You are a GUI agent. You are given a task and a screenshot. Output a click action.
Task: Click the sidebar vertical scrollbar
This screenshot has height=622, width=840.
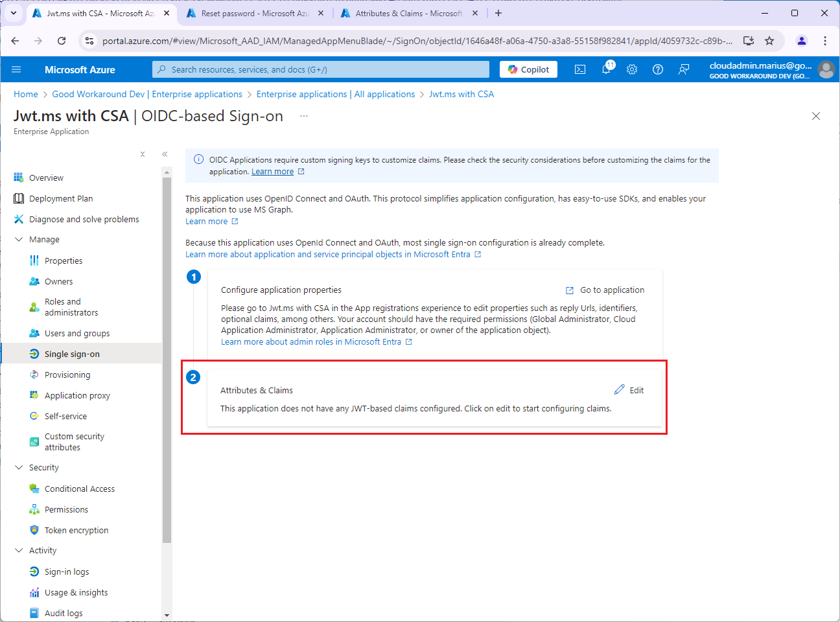(x=167, y=356)
